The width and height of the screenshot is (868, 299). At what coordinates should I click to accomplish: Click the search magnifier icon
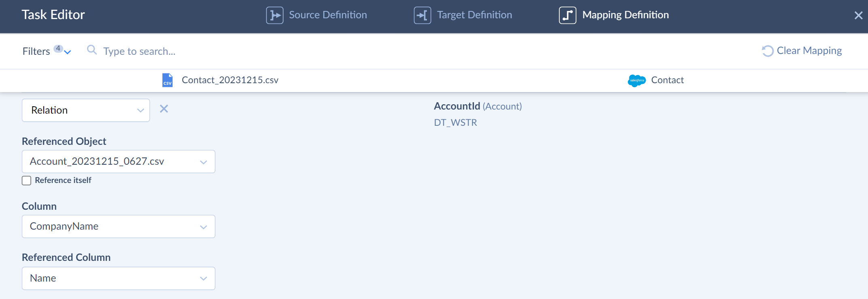pyautogui.click(x=92, y=50)
